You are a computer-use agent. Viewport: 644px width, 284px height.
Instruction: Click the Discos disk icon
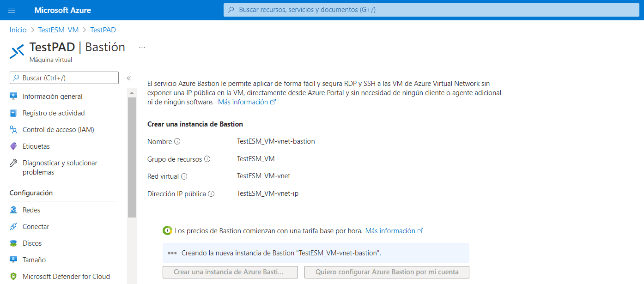pyautogui.click(x=13, y=243)
